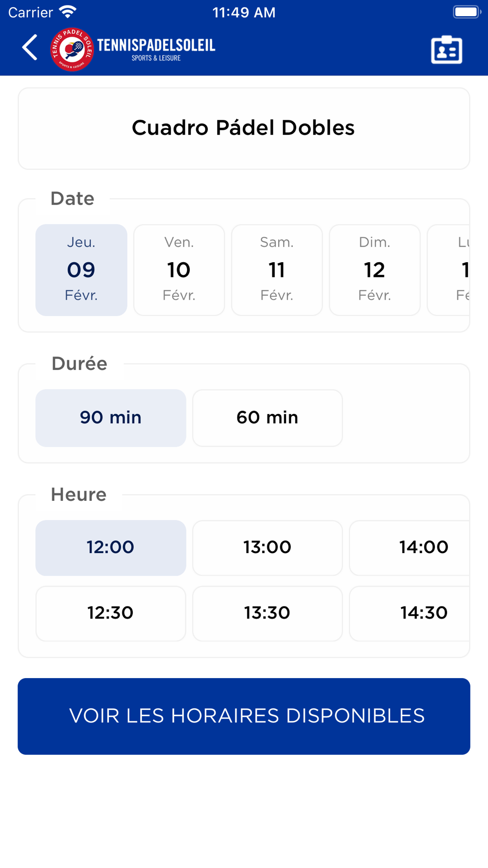Tap the Wi-Fi status icon

tap(68, 12)
